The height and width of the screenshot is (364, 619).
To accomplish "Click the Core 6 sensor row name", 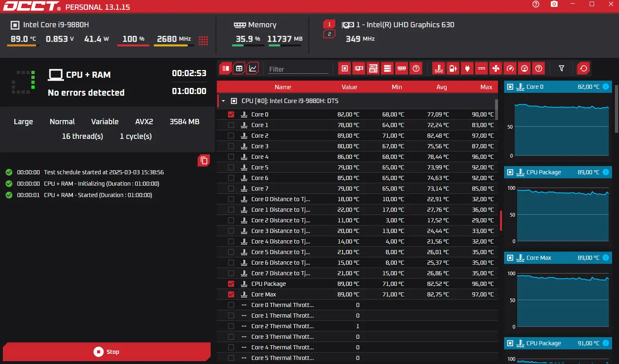I will (260, 178).
